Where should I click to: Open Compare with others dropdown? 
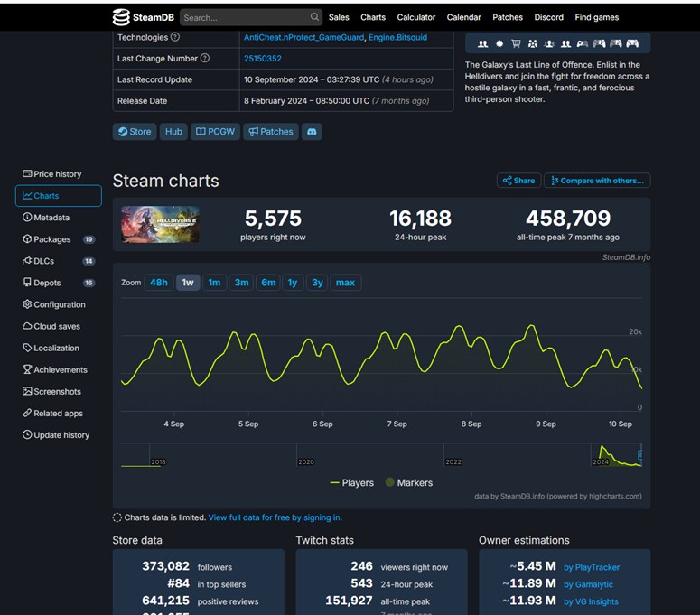pos(597,181)
